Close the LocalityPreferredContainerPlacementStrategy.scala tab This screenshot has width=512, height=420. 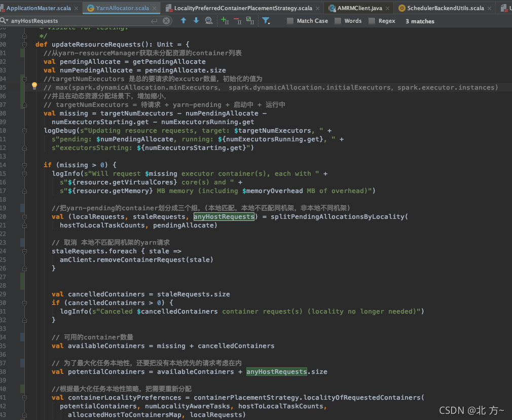click(317, 8)
